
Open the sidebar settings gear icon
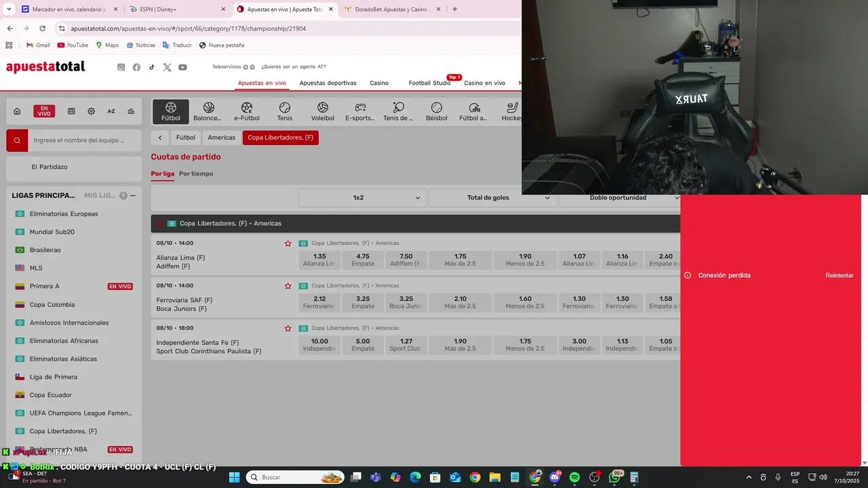pos(91,111)
